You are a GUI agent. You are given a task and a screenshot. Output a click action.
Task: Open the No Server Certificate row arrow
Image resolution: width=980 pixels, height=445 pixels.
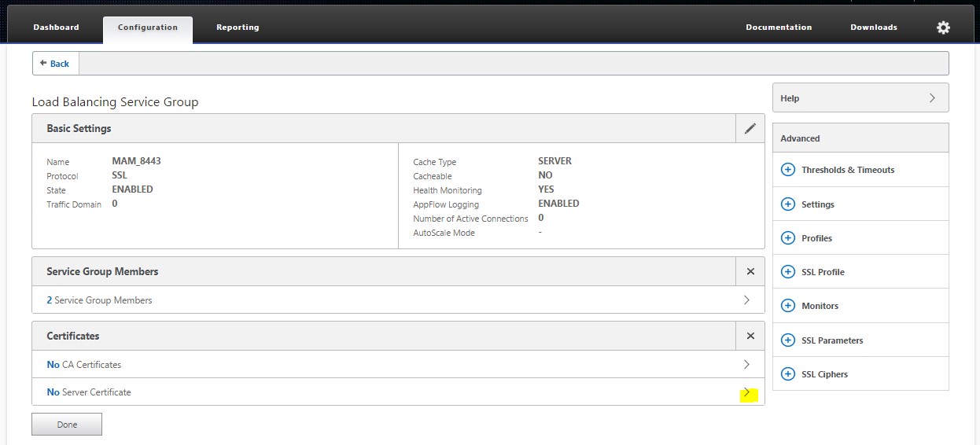click(746, 392)
